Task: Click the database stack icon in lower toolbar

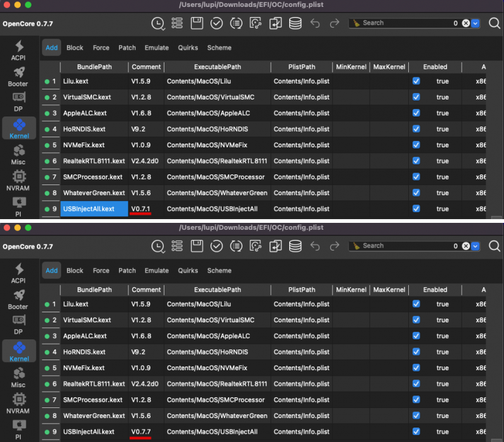Action: [x=295, y=246]
